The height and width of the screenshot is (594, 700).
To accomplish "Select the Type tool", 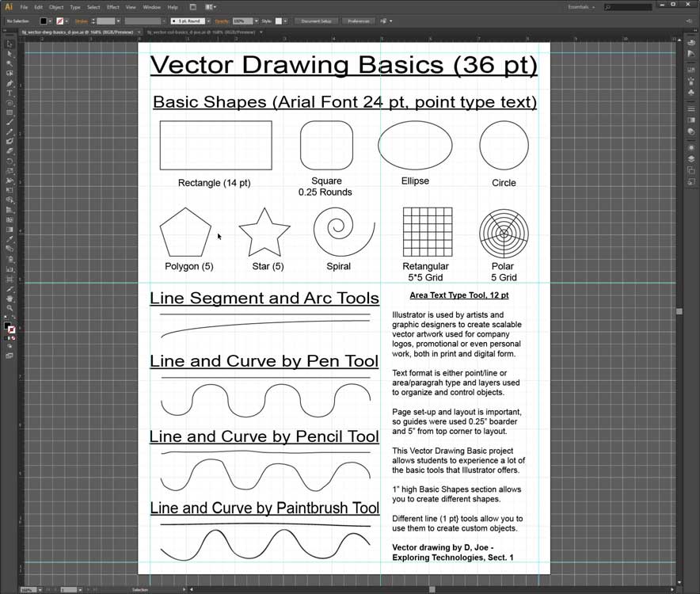I will 10,93.
